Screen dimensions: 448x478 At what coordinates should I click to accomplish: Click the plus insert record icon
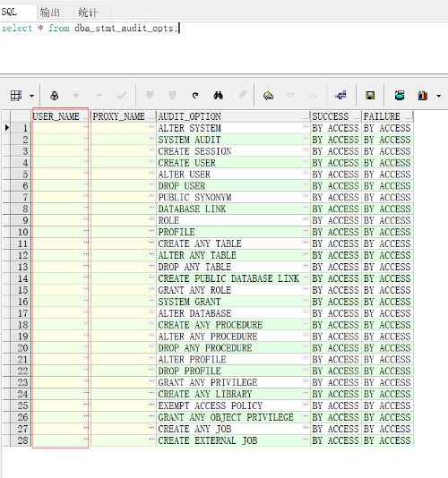tap(76, 96)
